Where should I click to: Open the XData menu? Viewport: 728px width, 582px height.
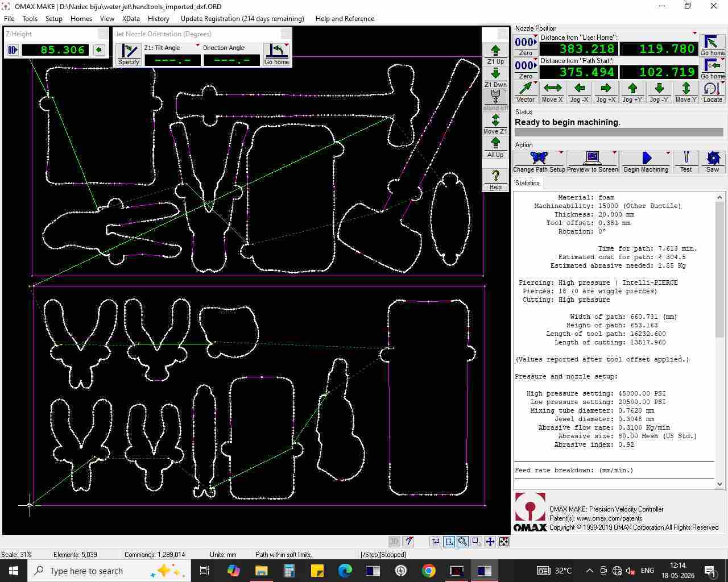click(131, 19)
